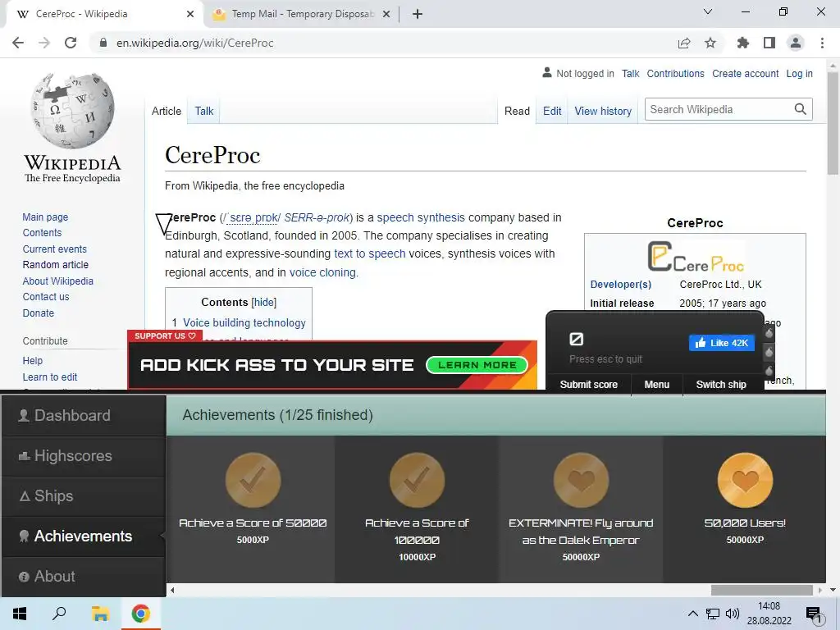The image size is (840, 630).
Task: Open the View history tab
Action: (603, 111)
